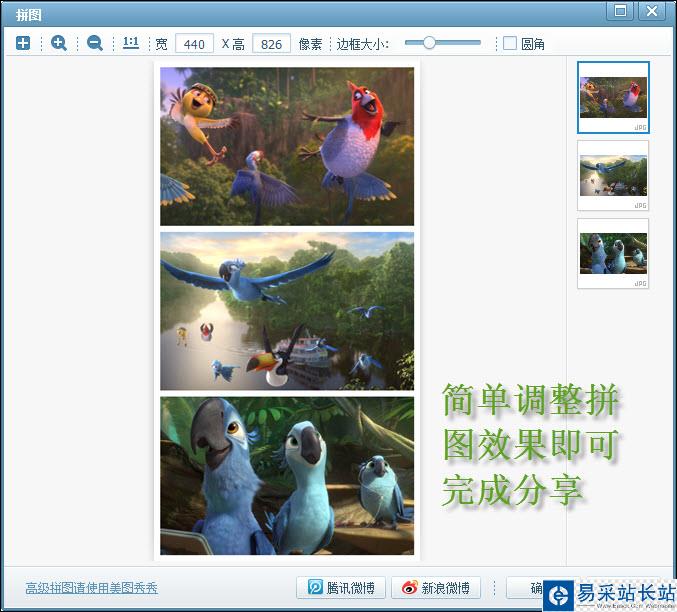This screenshot has height=612, width=677.
Task: Reset view to 1:1 scale
Action: 130,43
